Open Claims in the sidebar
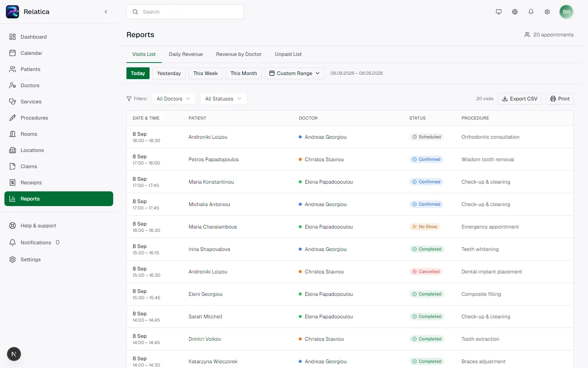The image size is (588, 368). coord(59,166)
